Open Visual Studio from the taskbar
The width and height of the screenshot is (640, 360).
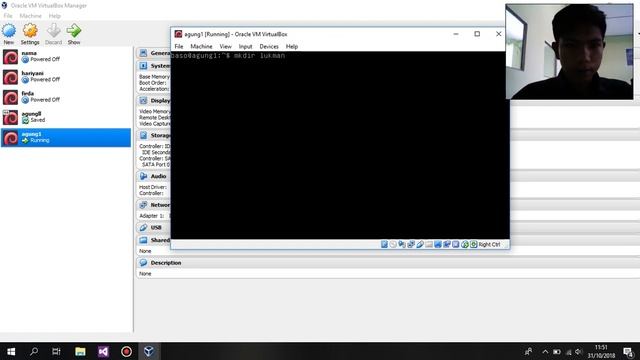click(103, 351)
